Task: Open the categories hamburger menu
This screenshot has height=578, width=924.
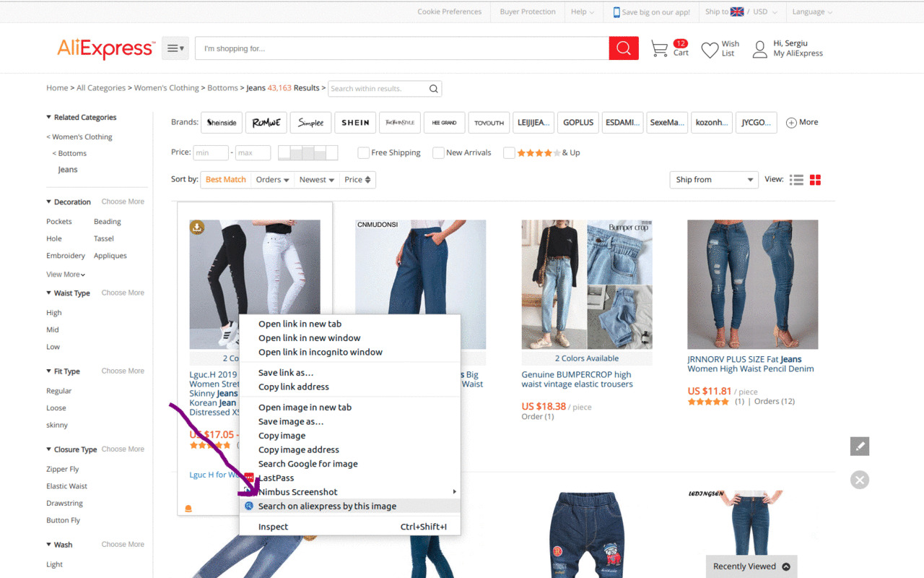Action: (x=175, y=48)
